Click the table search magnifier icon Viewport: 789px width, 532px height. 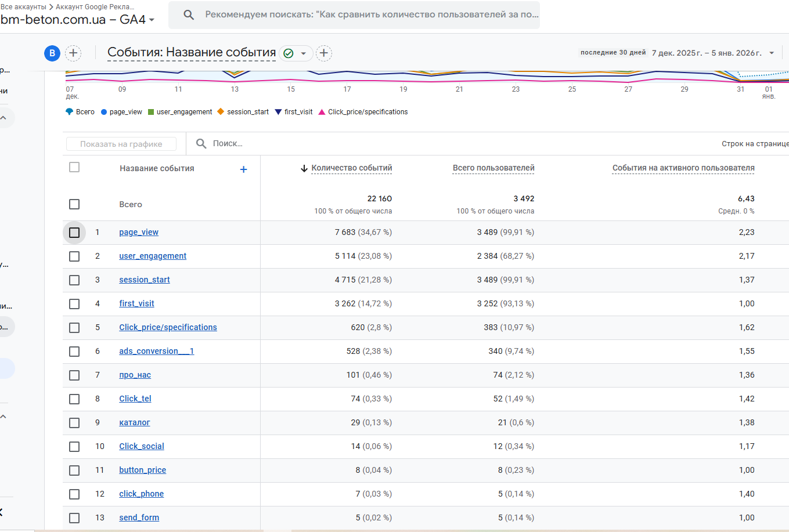click(201, 144)
